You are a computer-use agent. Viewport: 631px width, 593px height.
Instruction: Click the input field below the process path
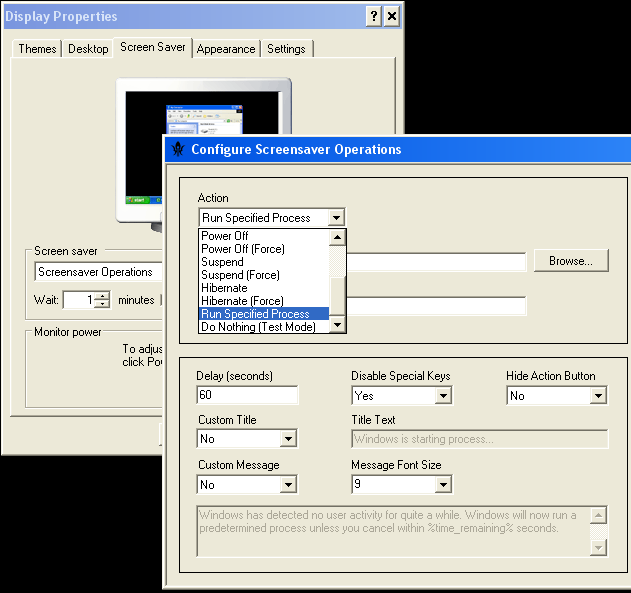click(436, 306)
